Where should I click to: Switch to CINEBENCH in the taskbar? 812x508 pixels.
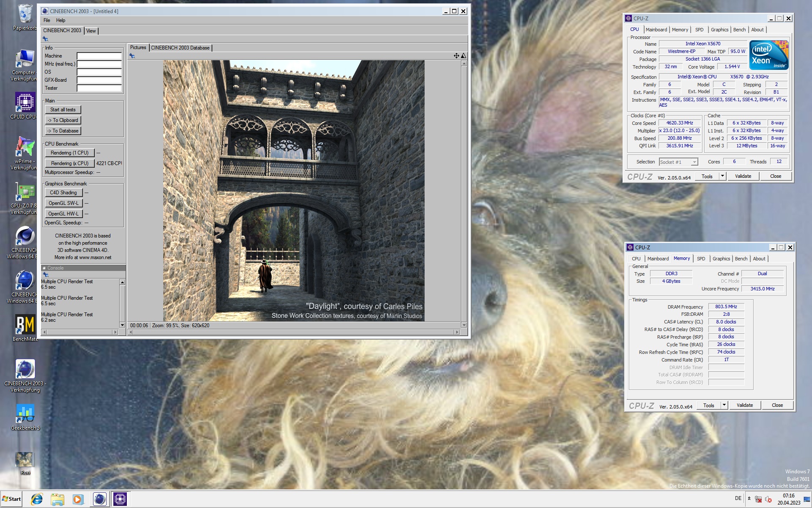coord(100,499)
